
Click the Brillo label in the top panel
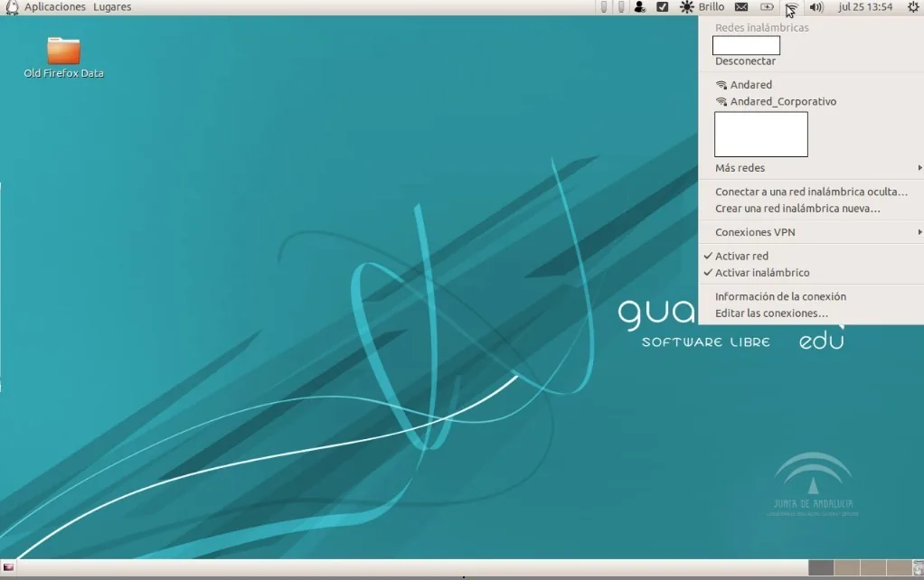click(x=712, y=7)
